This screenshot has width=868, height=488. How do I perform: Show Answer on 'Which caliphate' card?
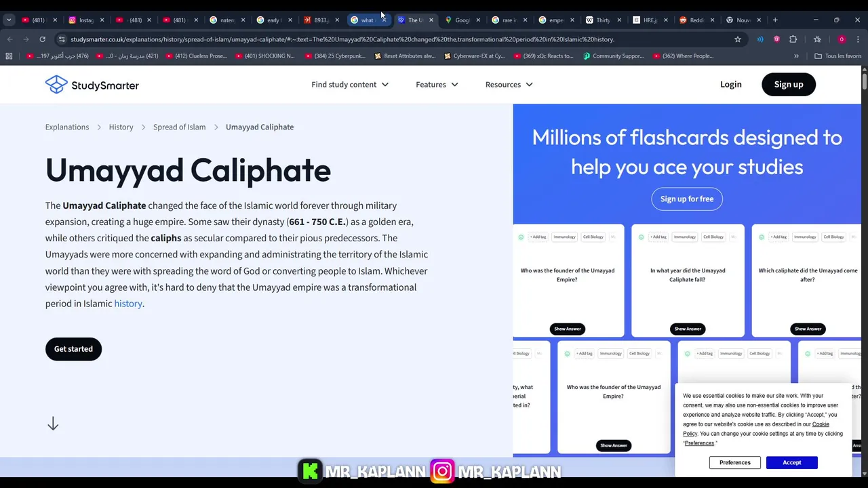808,329
